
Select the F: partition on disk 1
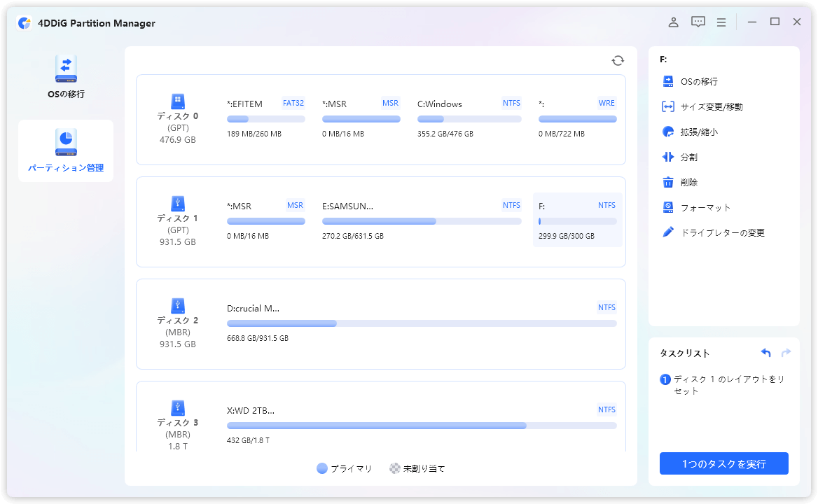pyautogui.click(x=578, y=220)
